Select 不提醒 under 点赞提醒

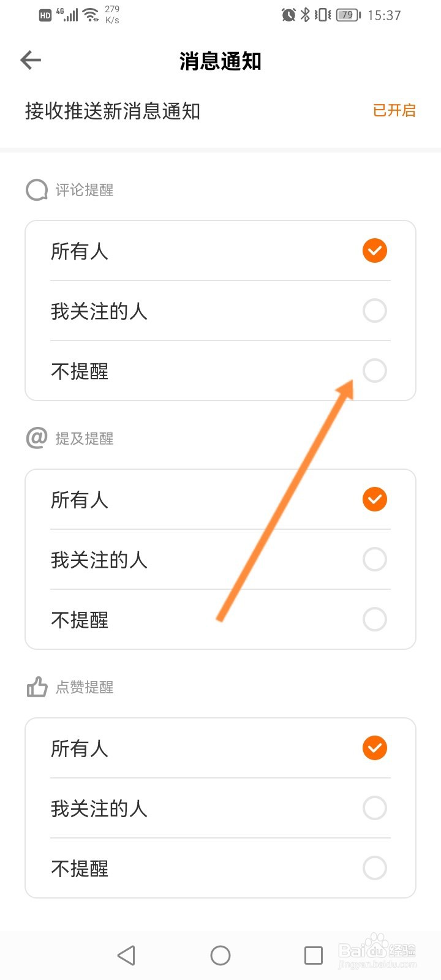pos(374,868)
